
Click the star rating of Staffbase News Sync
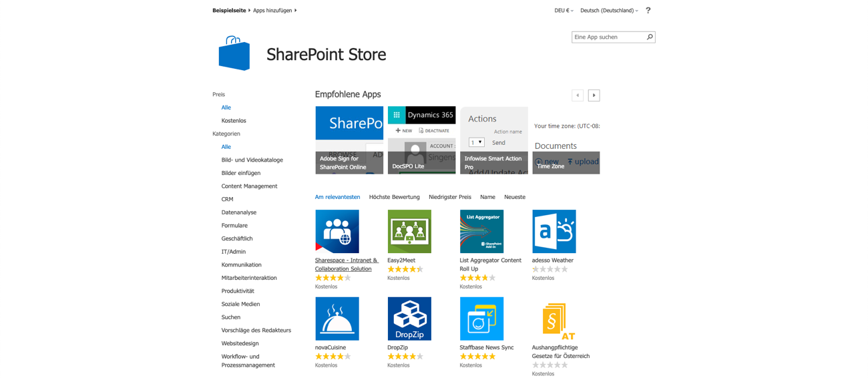point(477,357)
